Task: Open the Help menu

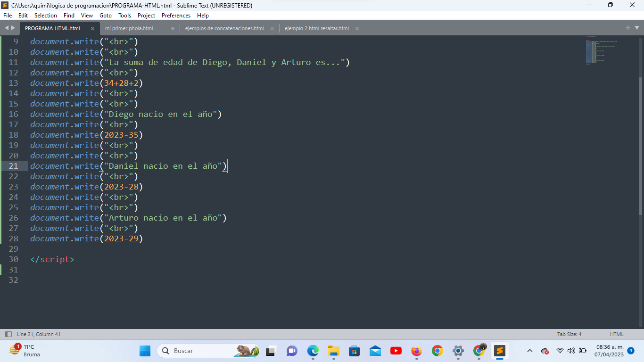Action: 203,16
